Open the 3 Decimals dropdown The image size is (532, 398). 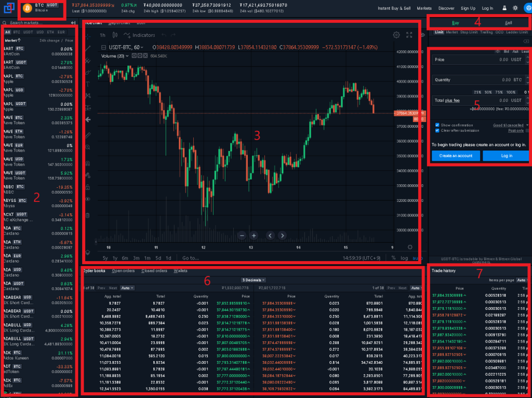[254, 280]
